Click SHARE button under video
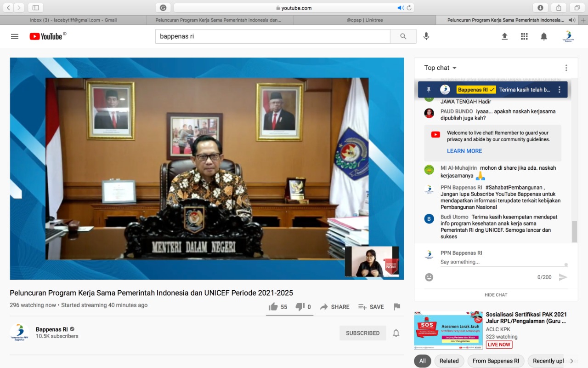Screen dimensions: 588x368 (x=335, y=307)
